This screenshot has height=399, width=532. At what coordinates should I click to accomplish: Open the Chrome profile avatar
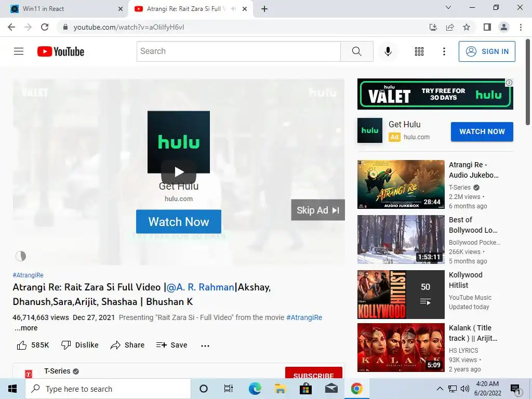tap(504, 27)
